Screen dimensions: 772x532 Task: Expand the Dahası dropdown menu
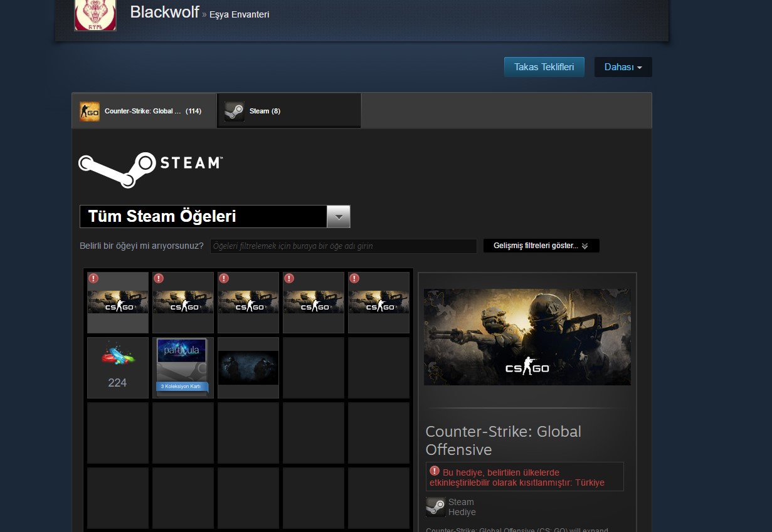tap(623, 67)
